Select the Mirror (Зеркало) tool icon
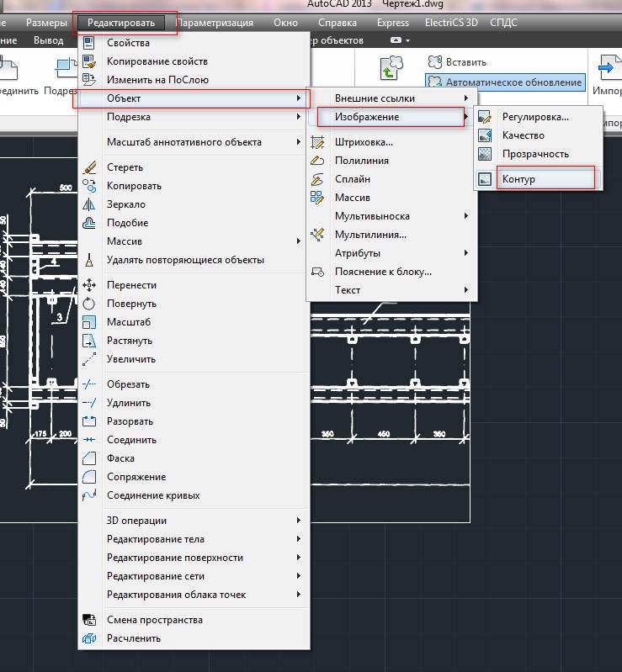This screenshot has width=622, height=672. tap(90, 204)
